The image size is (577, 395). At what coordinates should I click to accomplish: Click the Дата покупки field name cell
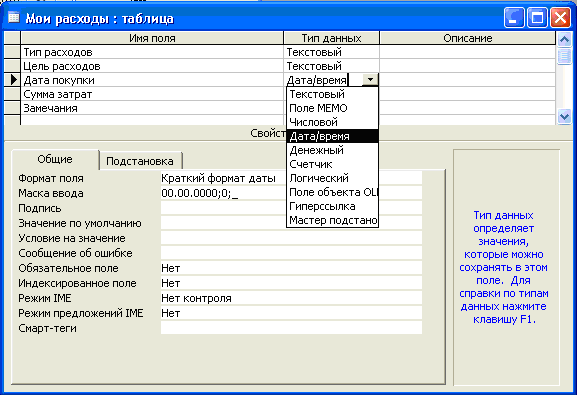click(152, 80)
